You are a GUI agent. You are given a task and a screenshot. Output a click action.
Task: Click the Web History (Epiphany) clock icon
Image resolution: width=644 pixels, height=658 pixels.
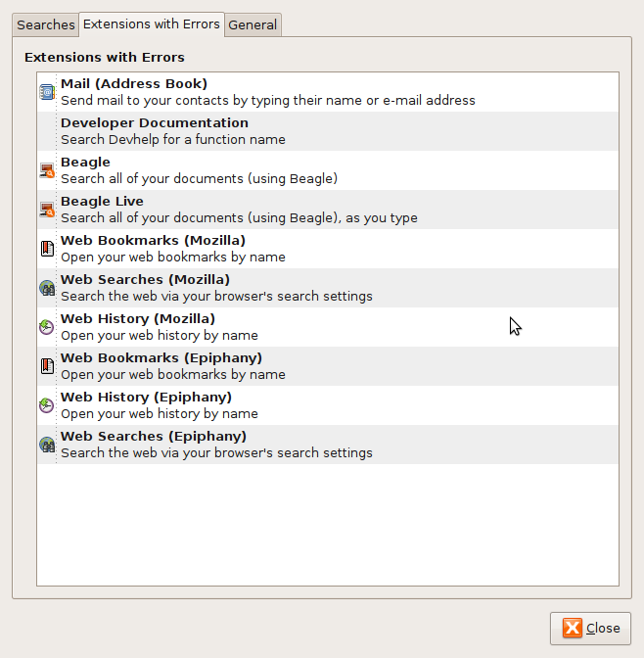click(x=47, y=405)
